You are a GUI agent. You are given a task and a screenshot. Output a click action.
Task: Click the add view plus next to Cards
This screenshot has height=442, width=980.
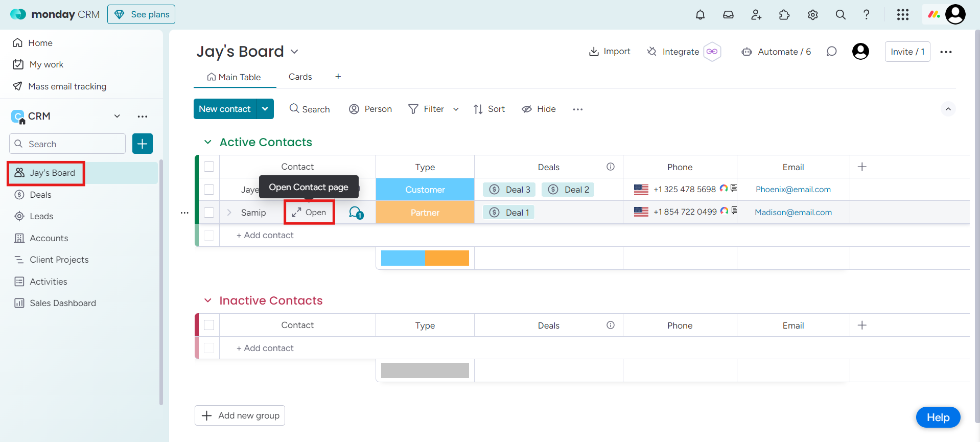(x=338, y=77)
